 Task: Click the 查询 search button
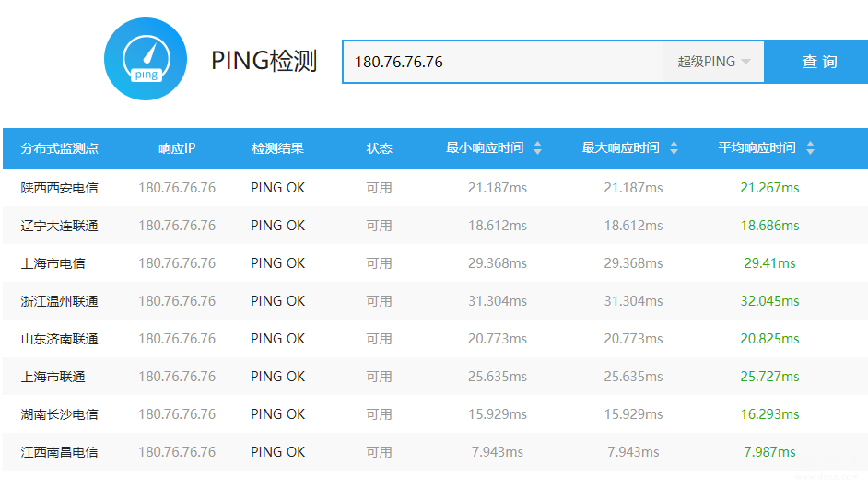818,62
